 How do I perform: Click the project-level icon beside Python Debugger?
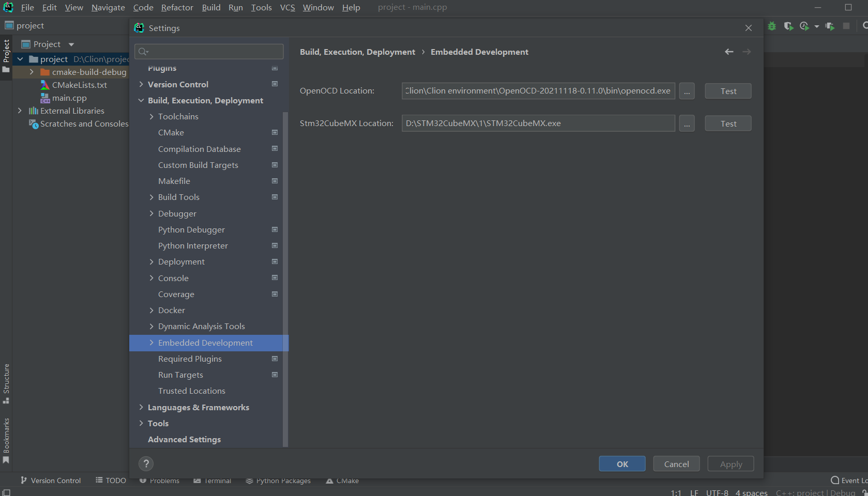tap(275, 229)
